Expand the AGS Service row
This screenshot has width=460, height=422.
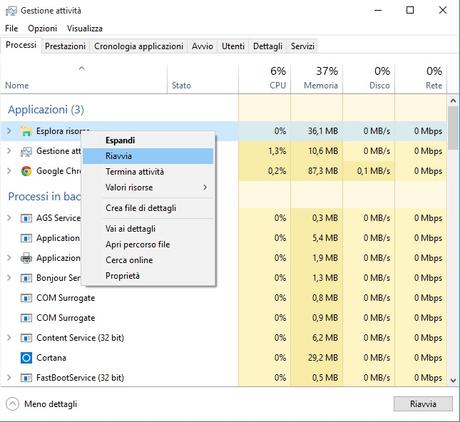[9, 218]
